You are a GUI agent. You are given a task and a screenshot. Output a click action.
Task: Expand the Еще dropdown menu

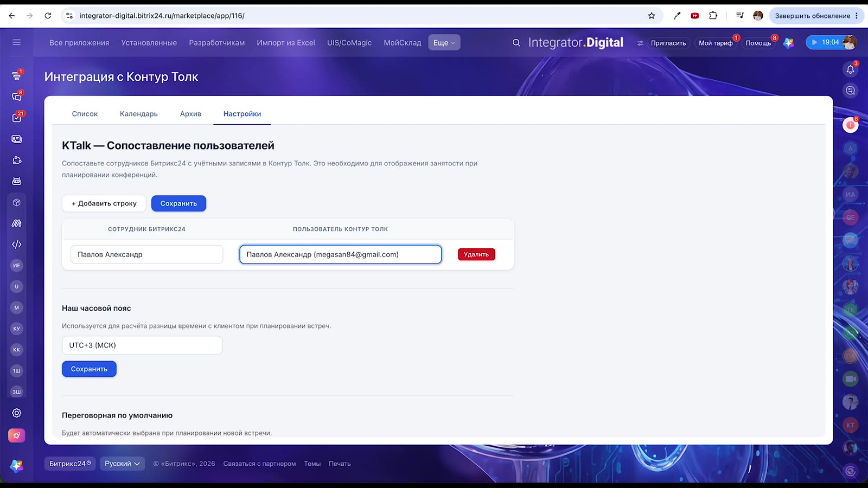(444, 43)
